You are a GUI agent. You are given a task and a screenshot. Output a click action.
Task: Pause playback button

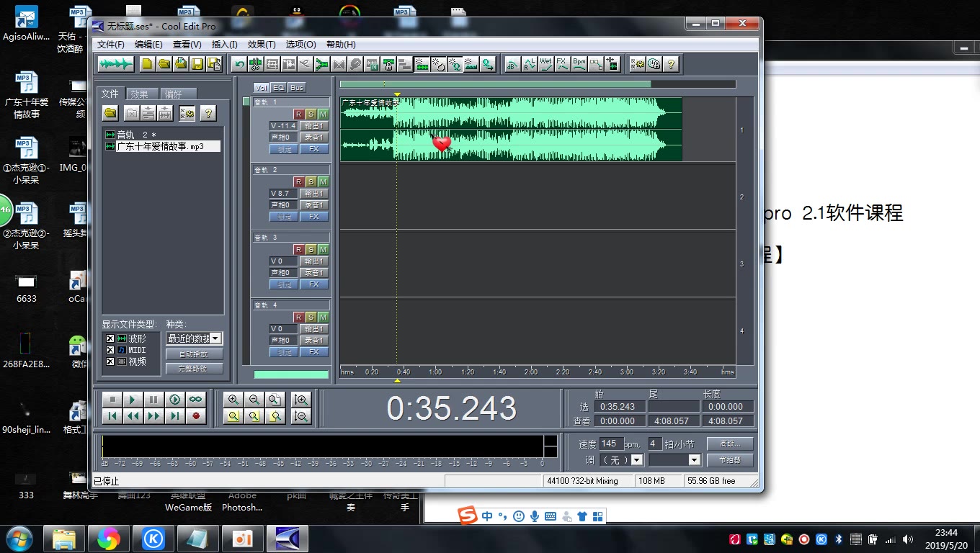(153, 400)
